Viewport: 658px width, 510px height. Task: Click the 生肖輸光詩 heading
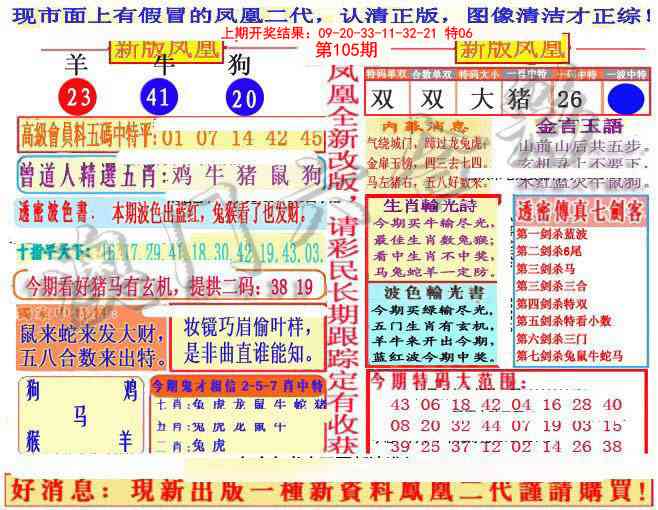[x=431, y=206]
